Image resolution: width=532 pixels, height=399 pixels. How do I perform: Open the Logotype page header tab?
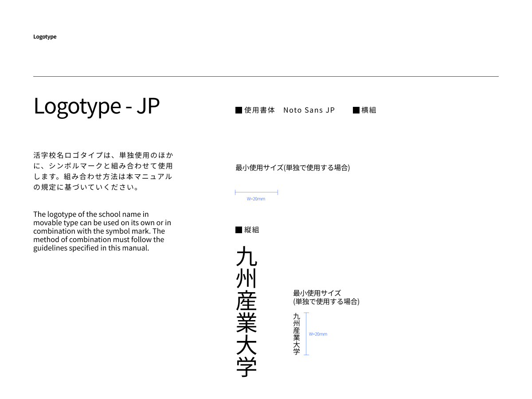(45, 36)
